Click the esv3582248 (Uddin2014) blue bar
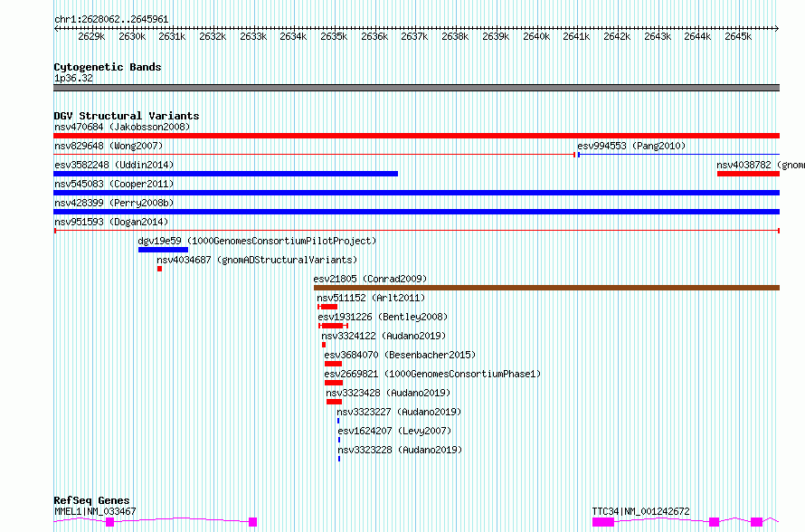Screen dimensions: 805x532 [x=226, y=174]
